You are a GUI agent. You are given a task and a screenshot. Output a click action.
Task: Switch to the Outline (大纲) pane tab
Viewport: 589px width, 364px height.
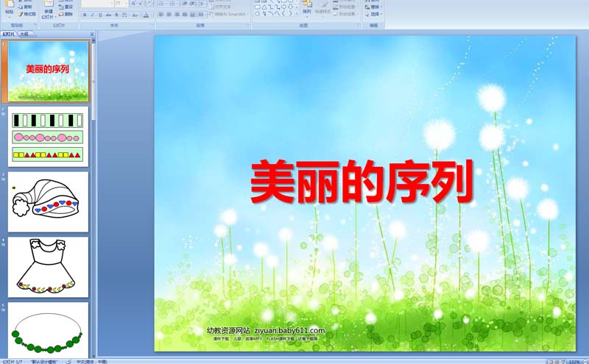point(24,34)
